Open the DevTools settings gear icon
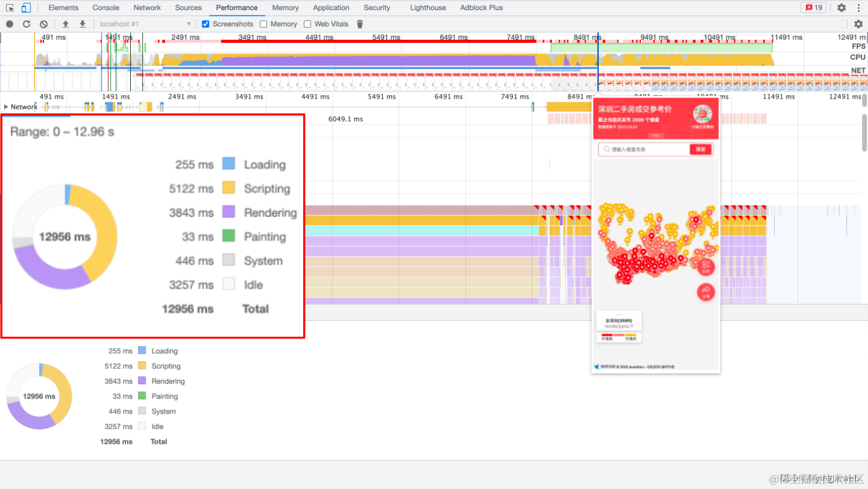Viewport: 868px width, 489px height. (x=841, y=8)
